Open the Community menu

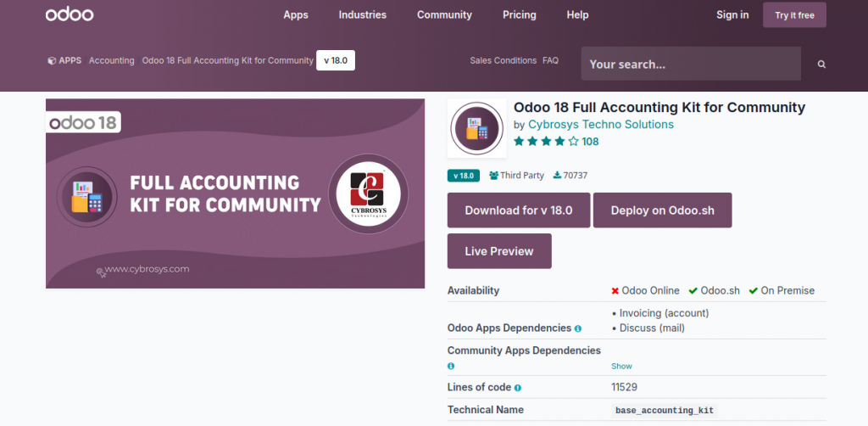pos(444,14)
